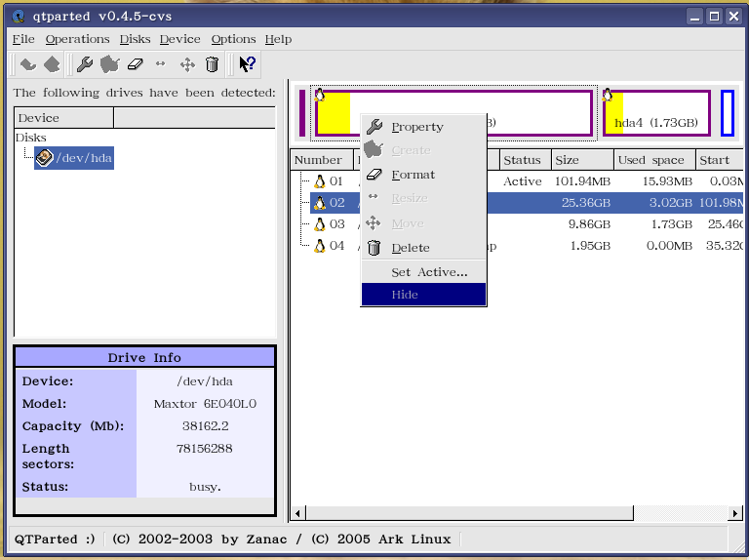Click eraser icon in context menu
The image size is (749, 560).
click(374, 175)
